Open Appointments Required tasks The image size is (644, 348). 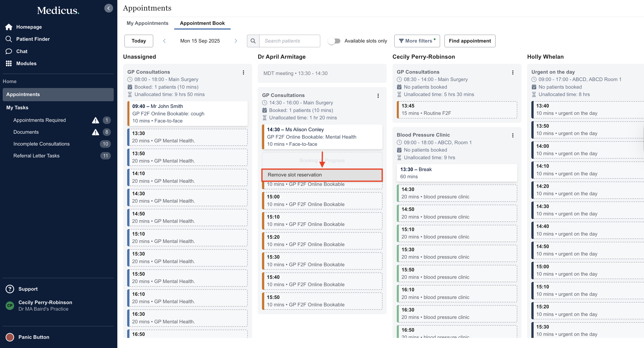(39, 120)
